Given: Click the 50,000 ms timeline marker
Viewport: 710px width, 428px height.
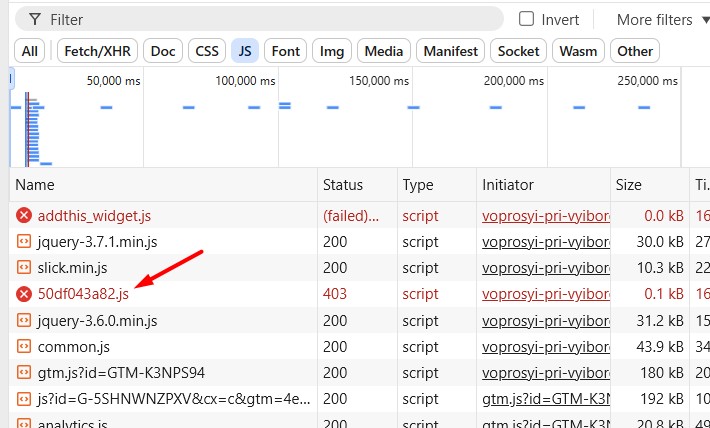Looking at the screenshot, I should coord(114,81).
